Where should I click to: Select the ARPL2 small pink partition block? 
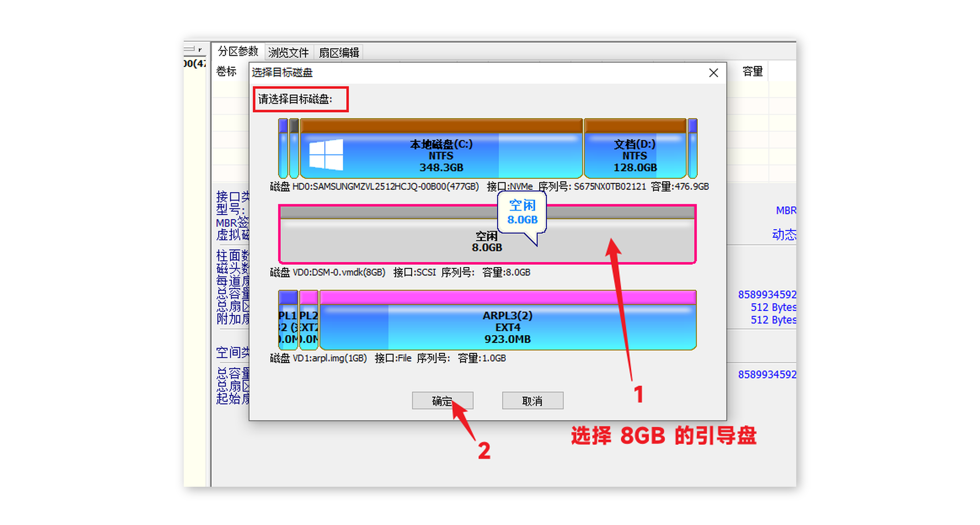[x=309, y=320]
